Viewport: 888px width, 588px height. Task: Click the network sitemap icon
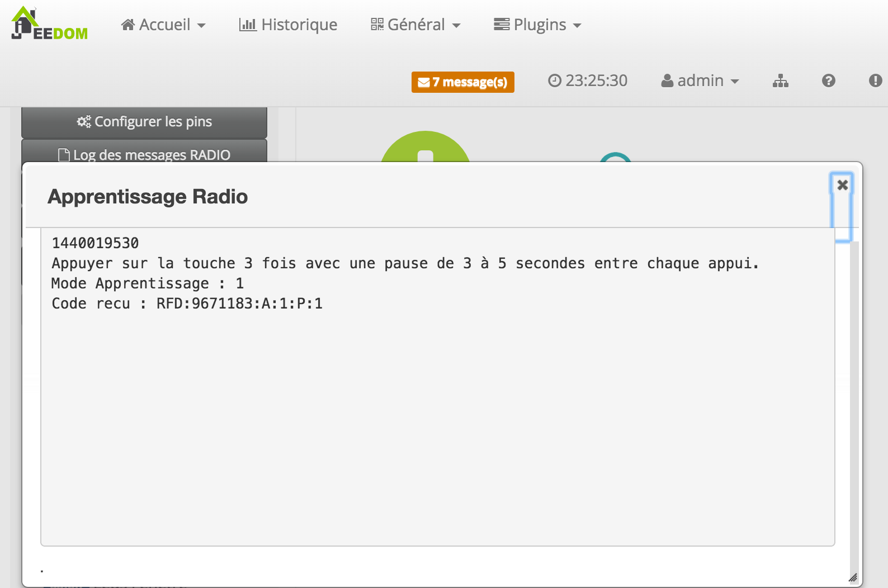(x=781, y=81)
